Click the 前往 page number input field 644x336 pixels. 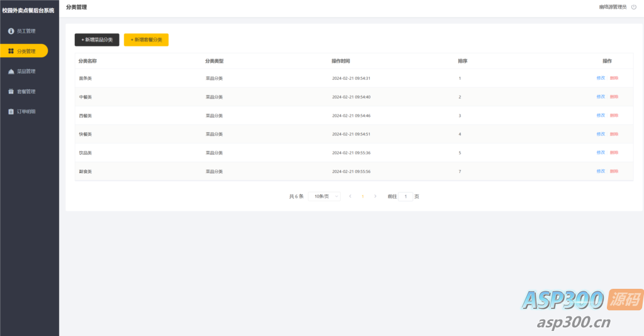pos(406,196)
